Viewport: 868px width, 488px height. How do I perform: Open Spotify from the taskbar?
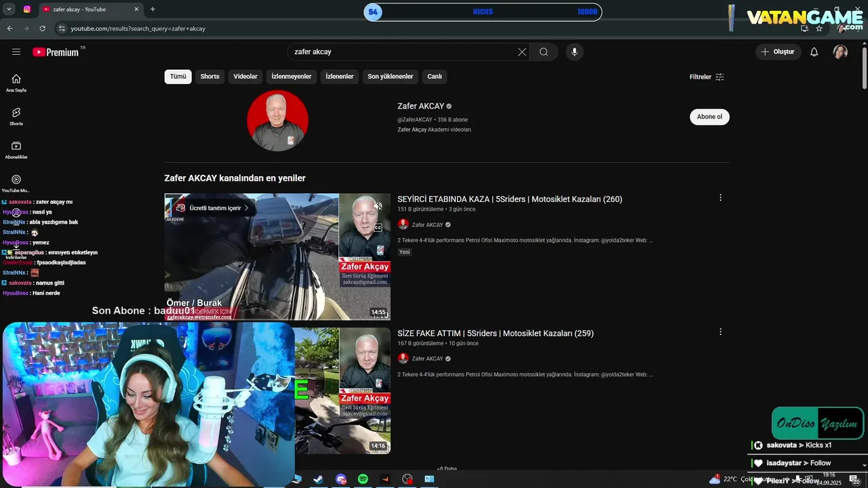[363, 479]
